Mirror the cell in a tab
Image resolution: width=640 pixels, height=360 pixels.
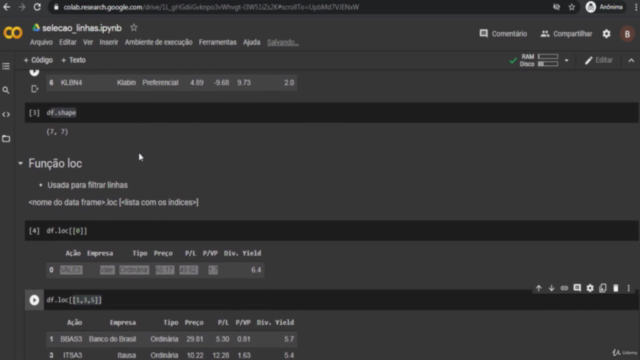click(603, 288)
